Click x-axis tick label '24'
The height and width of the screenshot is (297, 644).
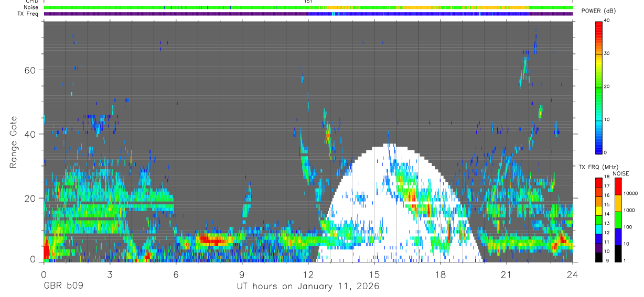572,274
